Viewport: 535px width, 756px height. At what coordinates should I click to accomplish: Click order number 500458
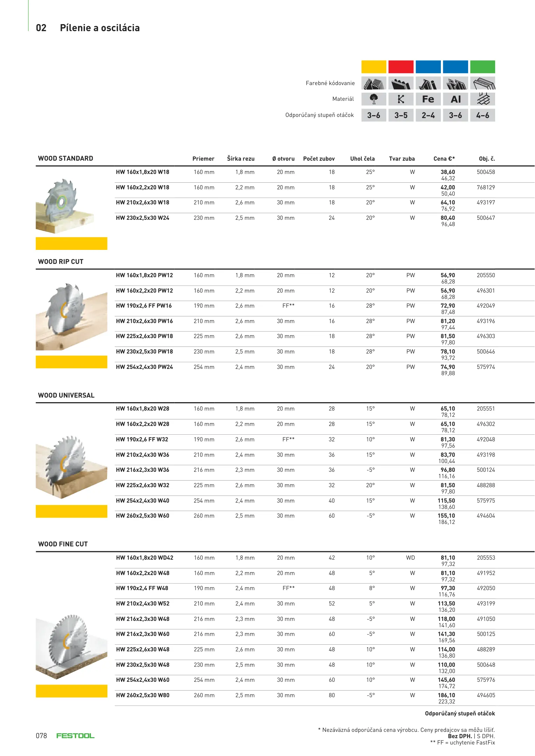click(x=486, y=172)
